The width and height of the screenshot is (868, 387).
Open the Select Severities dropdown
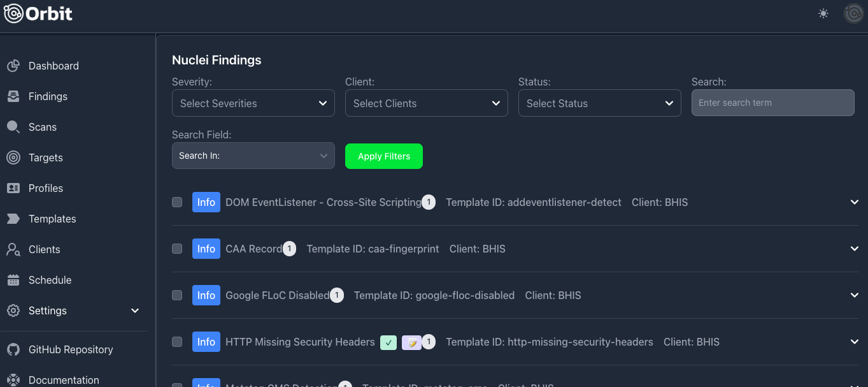point(253,103)
